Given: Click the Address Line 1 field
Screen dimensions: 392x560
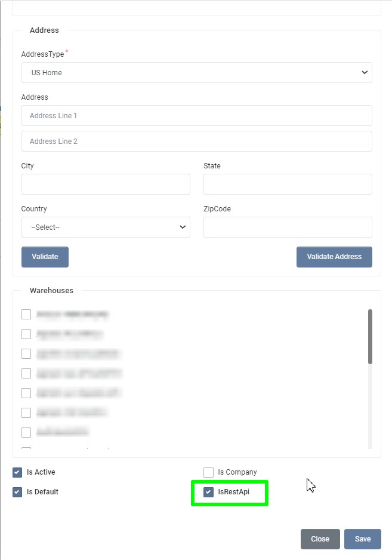Looking at the screenshot, I should [196, 116].
